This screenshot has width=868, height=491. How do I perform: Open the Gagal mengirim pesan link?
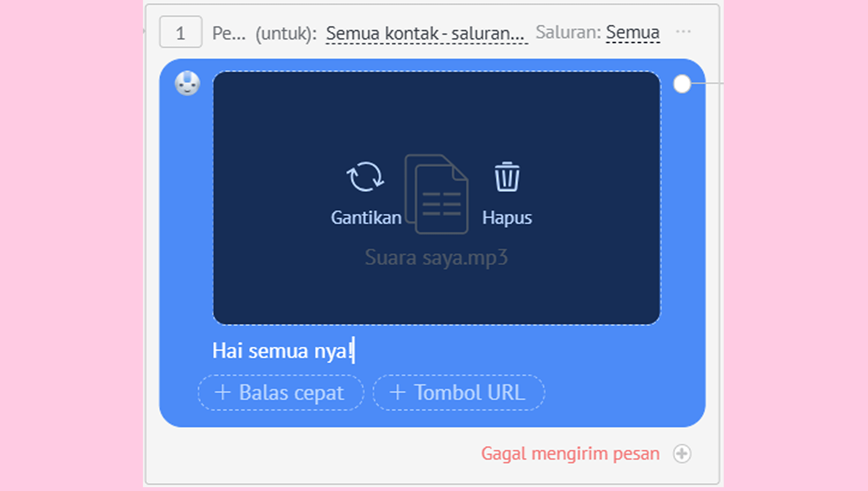[570, 454]
